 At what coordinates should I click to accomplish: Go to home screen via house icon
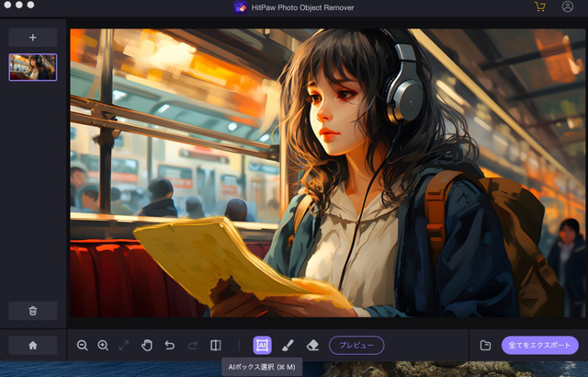pos(33,345)
